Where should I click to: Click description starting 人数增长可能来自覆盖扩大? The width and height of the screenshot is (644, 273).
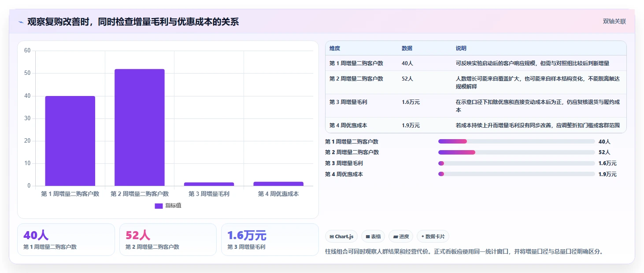pos(538,83)
